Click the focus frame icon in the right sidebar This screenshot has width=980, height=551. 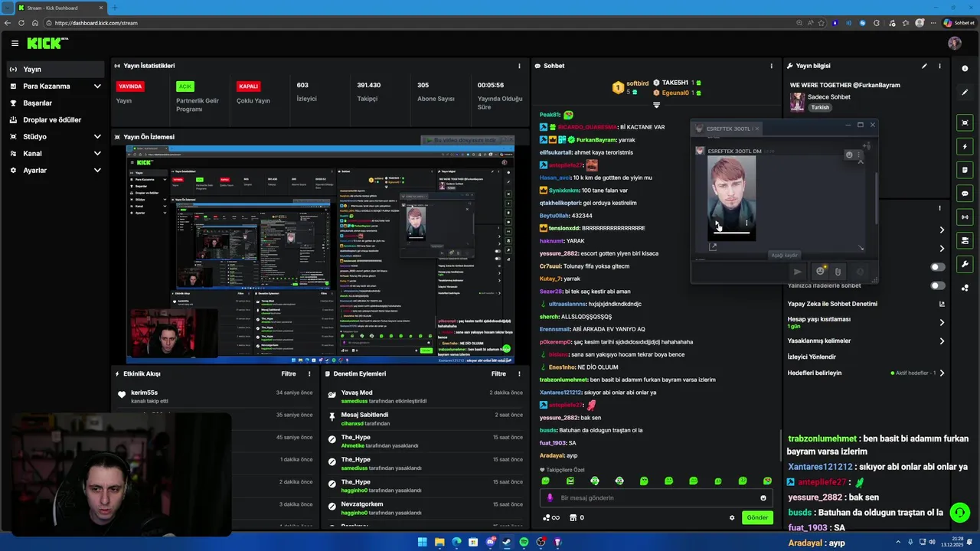[965, 122]
